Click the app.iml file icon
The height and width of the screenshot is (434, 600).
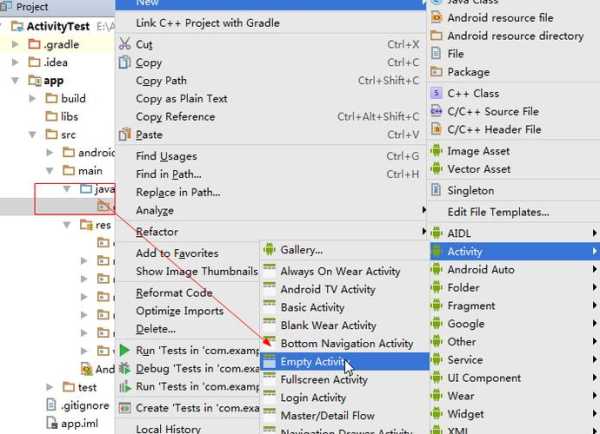pyautogui.click(x=52, y=423)
